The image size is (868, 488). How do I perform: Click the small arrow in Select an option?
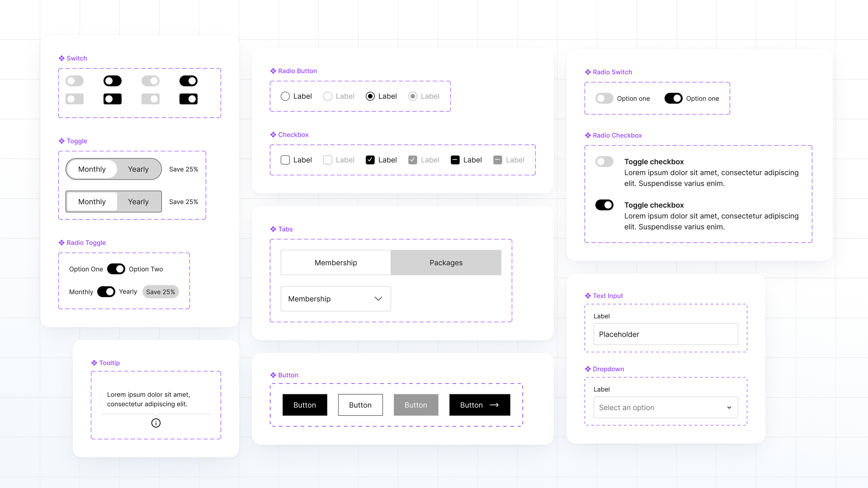(x=729, y=407)
